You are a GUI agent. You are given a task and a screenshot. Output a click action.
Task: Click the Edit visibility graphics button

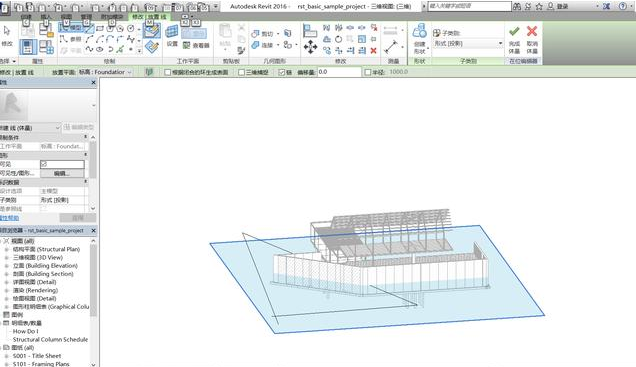[62, 173]
